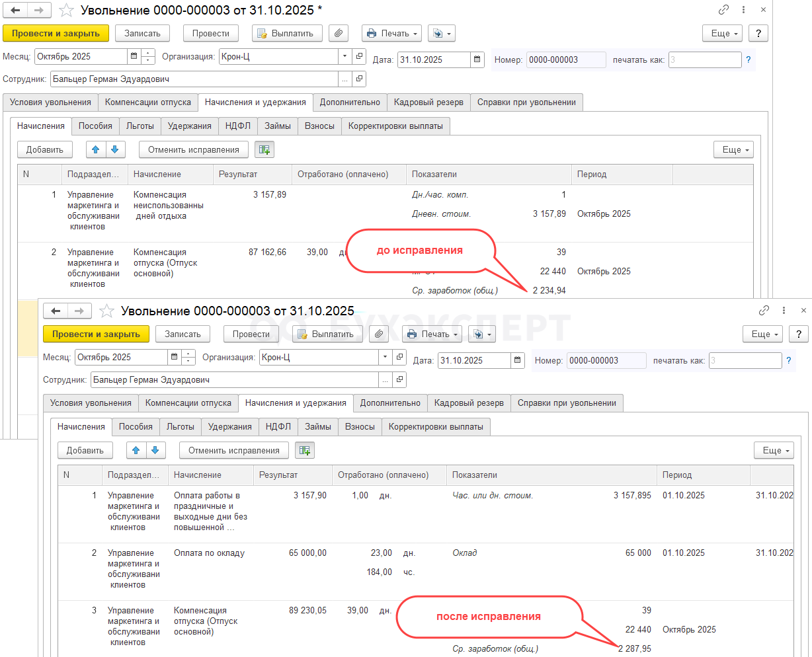812x657 pixels.
Task: Click the chain link icon in front window title bar
Action: 764,310
